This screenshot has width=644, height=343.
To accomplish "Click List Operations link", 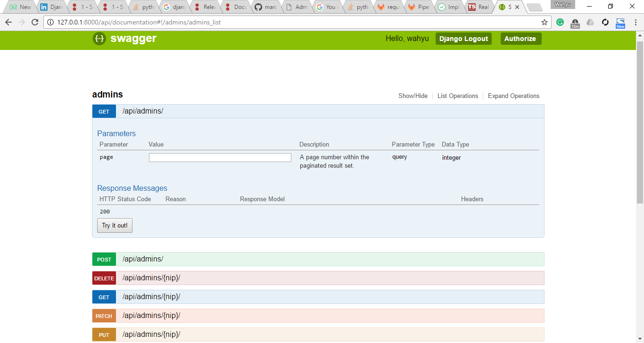I will point(458,96).
